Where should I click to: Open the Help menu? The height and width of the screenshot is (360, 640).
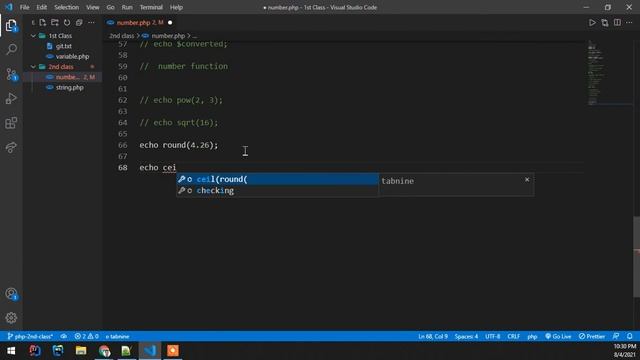[176, 7]
